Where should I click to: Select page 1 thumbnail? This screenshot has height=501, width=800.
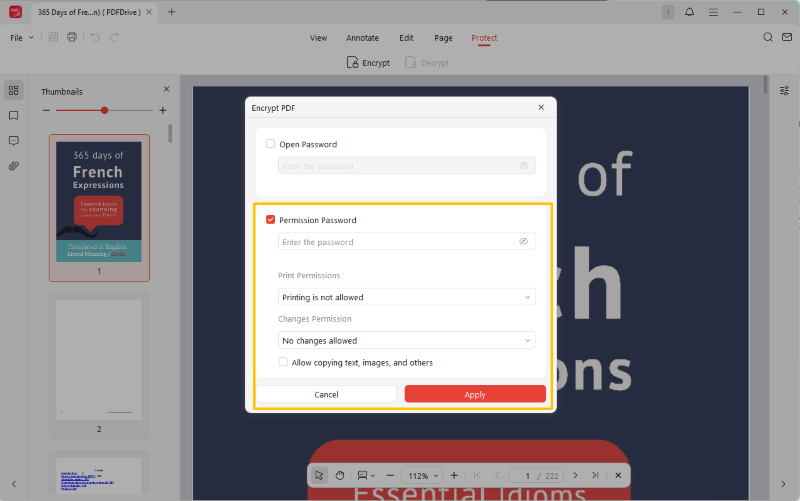click(x=99, y=208)
